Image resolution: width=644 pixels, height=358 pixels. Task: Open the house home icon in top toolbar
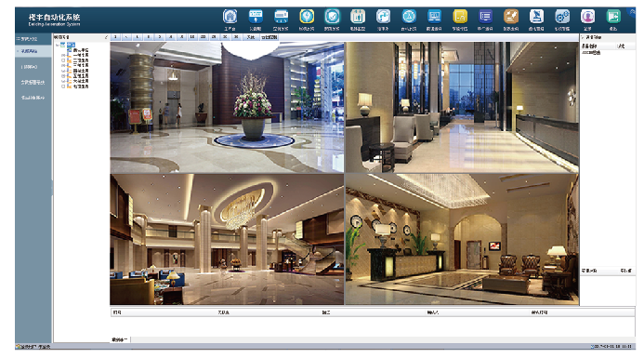[x=230, y=17]
